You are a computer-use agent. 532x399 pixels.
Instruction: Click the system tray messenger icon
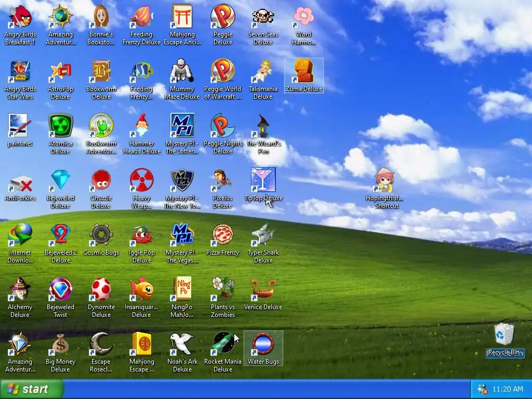tap(482, 389)
